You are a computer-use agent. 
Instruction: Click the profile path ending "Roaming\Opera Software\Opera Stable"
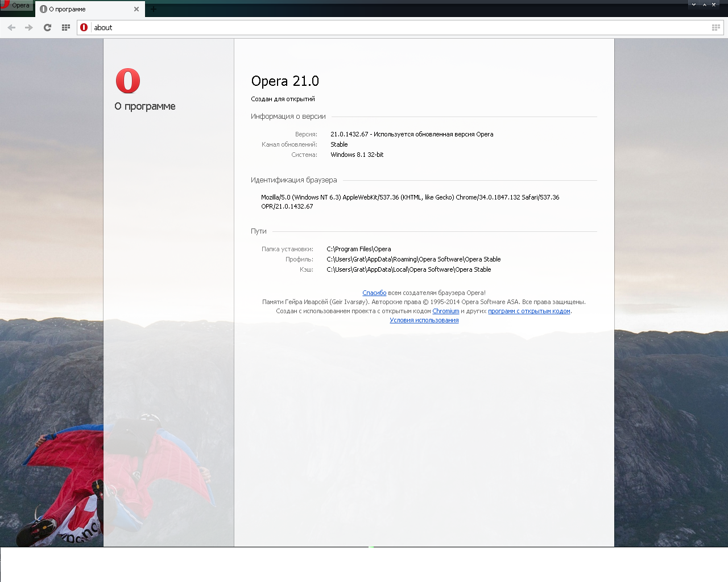[x=413, y=259]
